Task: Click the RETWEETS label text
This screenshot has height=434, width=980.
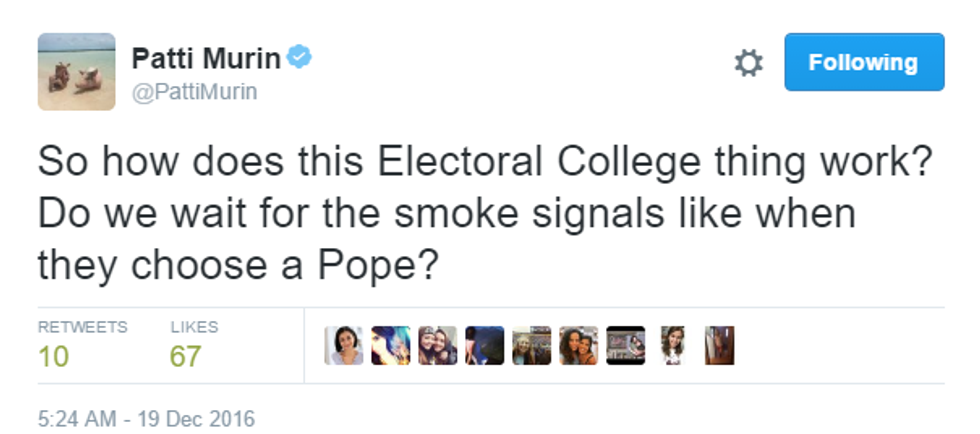Action: click(82, 327)
